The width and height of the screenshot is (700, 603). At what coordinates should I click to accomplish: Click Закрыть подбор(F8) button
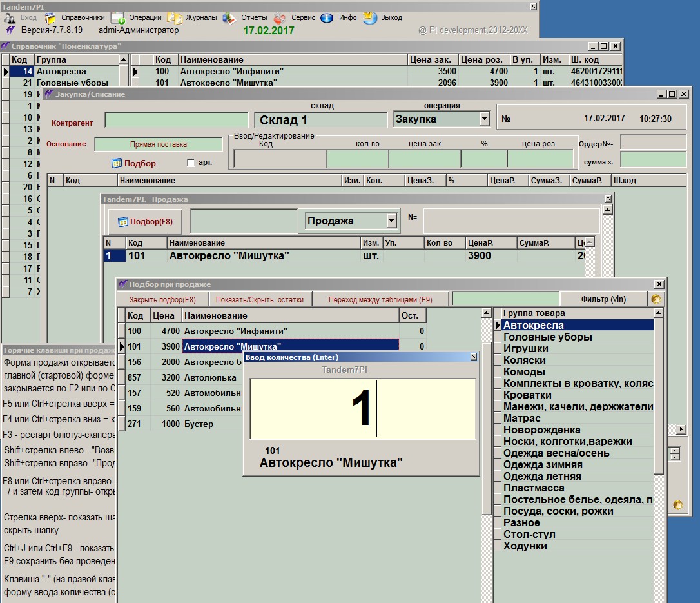[x=162, y=300]
